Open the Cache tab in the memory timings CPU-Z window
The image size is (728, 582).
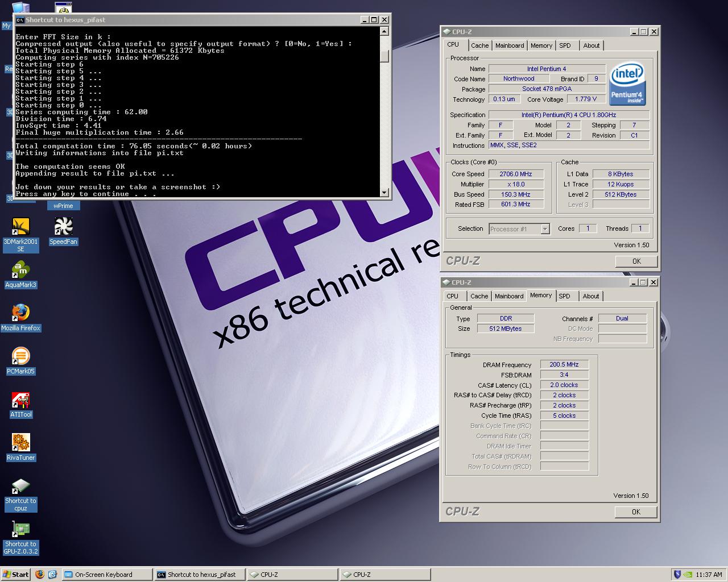[x=479, y=296]
